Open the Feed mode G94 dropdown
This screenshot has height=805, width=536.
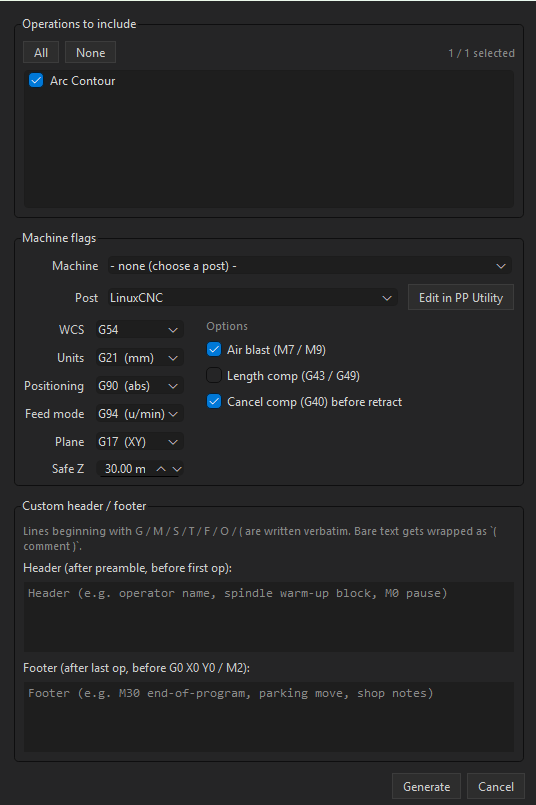pos(139,414)
